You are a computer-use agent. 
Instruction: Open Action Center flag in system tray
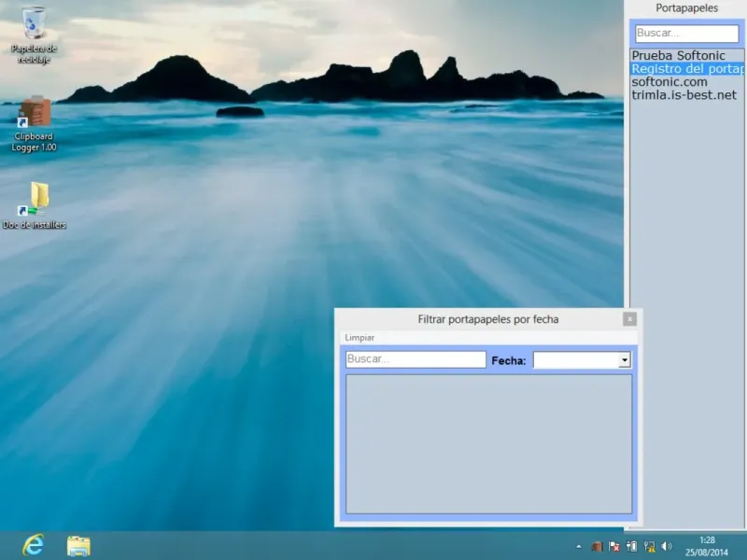tap(613, 546)
